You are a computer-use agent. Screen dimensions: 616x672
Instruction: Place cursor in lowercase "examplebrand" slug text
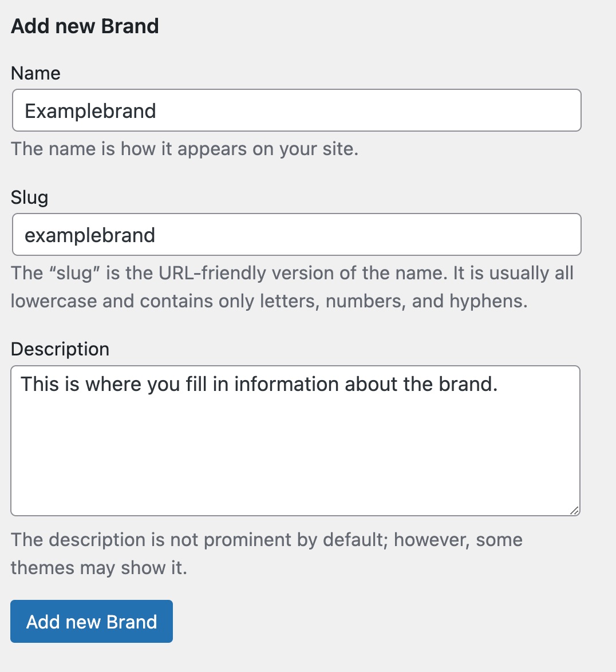coord(90,235)
